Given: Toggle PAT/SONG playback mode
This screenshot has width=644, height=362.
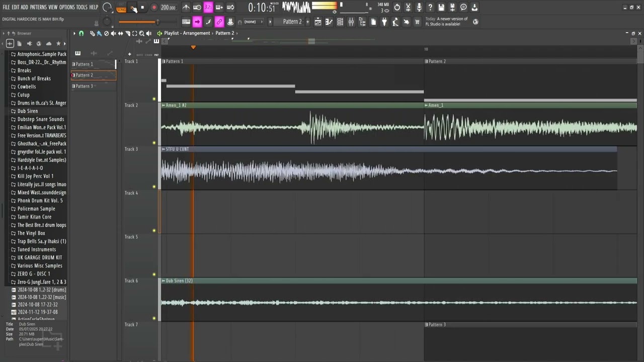Looking at the screenshot, I should coord(121,8).
